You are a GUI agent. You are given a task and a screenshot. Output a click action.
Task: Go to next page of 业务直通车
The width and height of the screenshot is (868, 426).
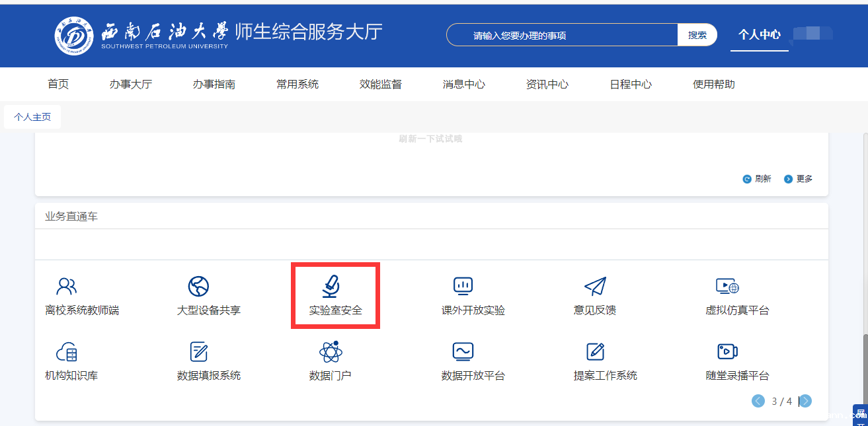pos(805,401)
